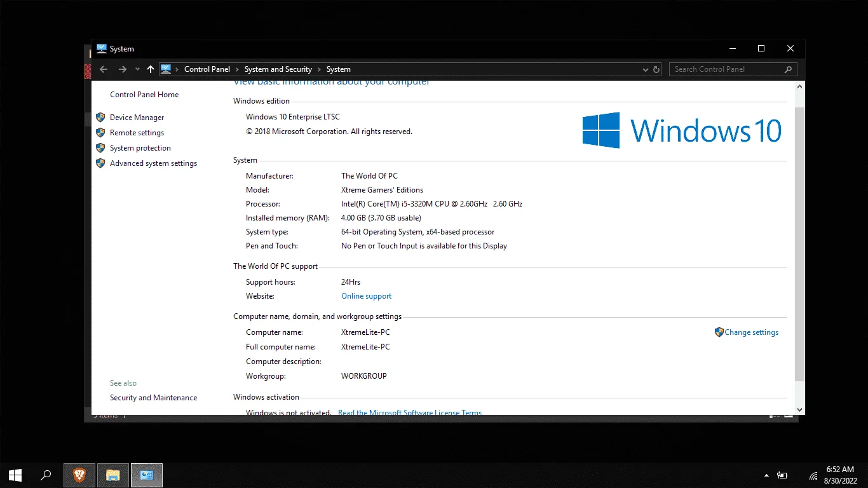Open the recent locations dropdown arrow
868x488 pixels.
tap(137, 69)
